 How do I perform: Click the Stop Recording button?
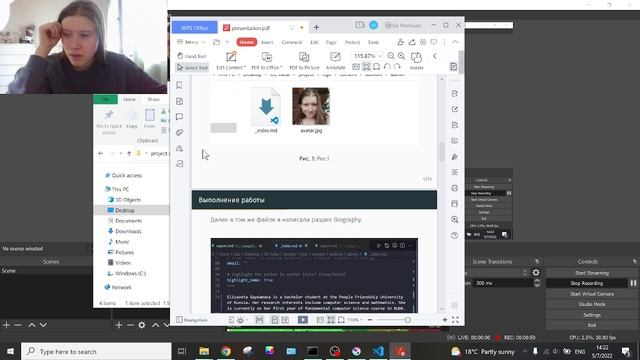pyautogui.click(x=587, y=283)
